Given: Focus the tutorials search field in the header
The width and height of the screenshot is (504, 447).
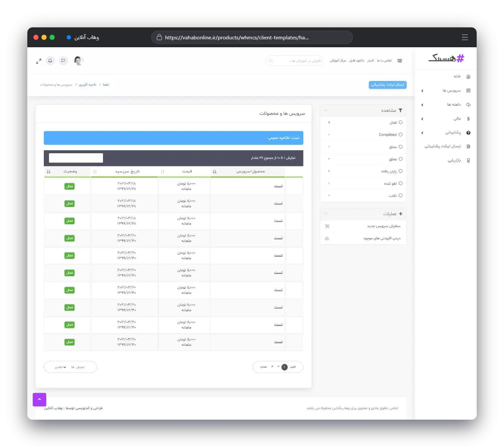Looking at the screenshot, I should point(294,61).
